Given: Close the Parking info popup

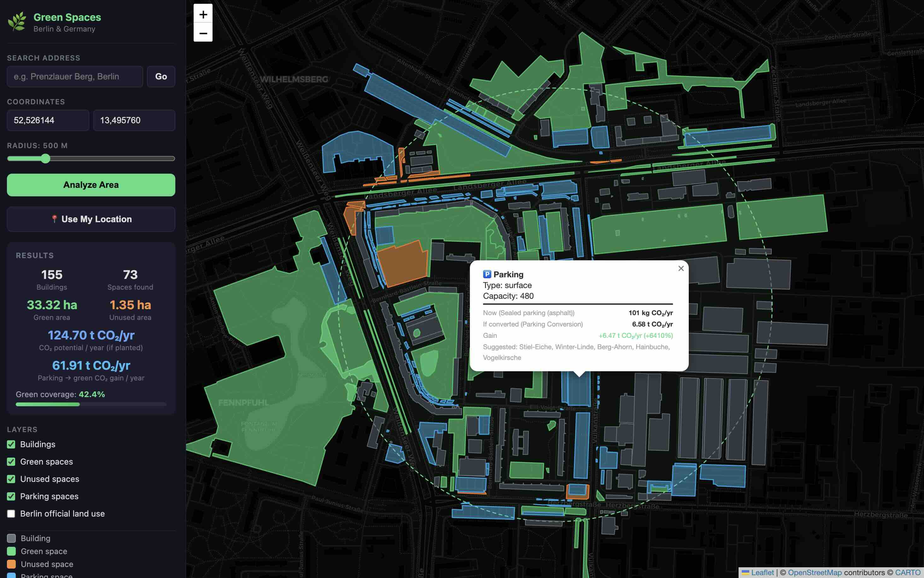Looking at the screenshot, I should 681,269.
